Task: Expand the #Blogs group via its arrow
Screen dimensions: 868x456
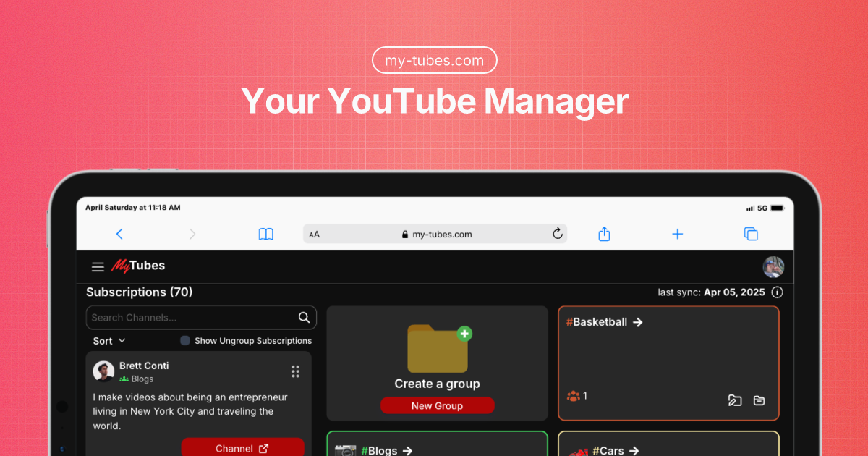Action: coord(407,449)
